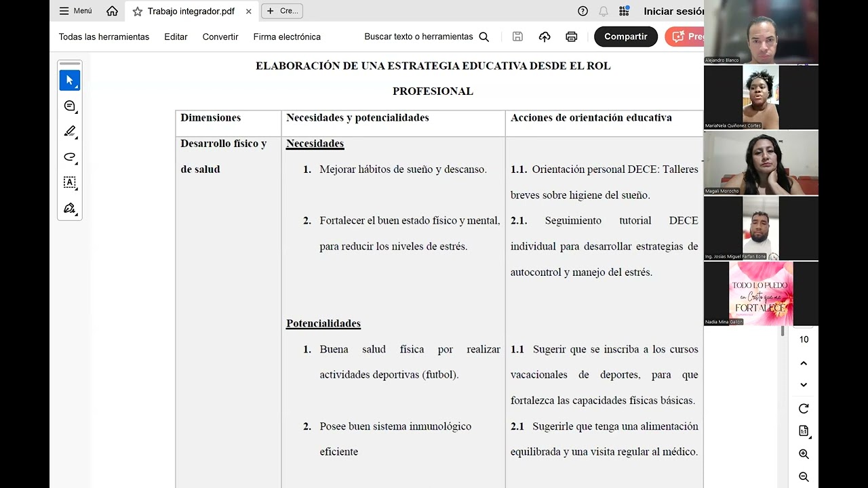Select MariaNela Quiñonez Cortes video thumbnail
868x488 pixels.
(x=761, y=97)
